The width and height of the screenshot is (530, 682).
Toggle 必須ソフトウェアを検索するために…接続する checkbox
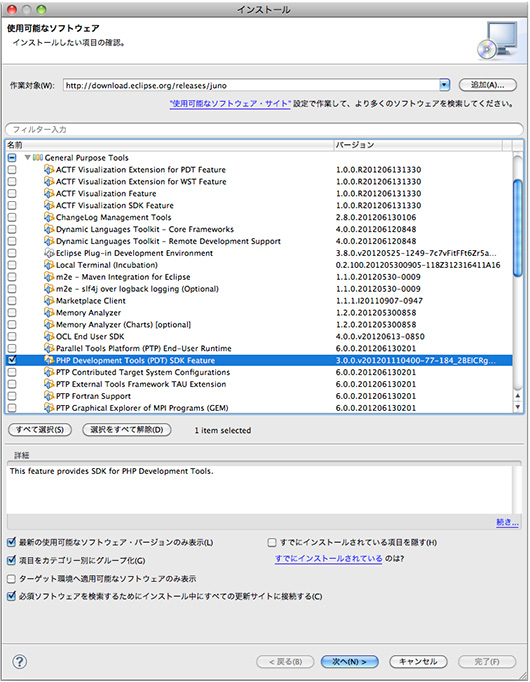tap(12, 596)
